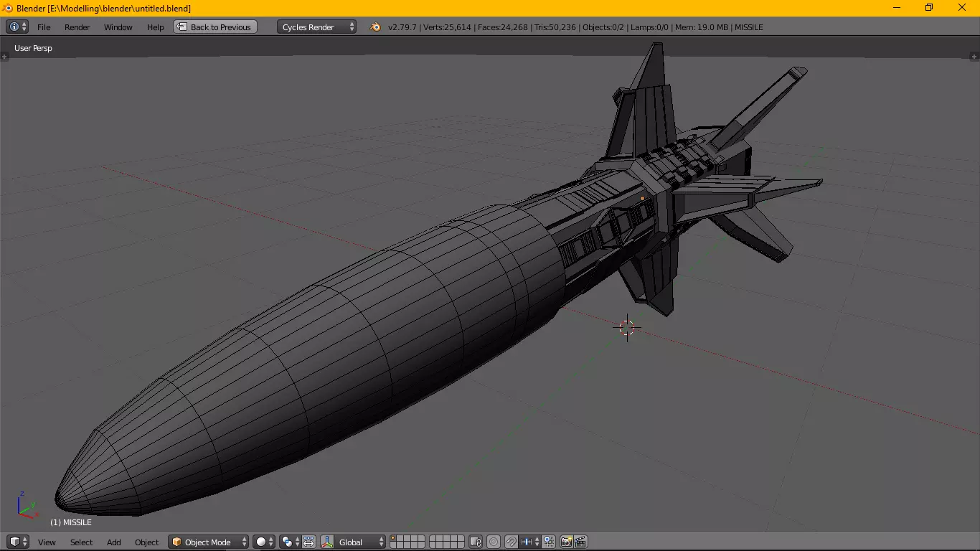Open the pivot point selector

[x=290, y=542]
